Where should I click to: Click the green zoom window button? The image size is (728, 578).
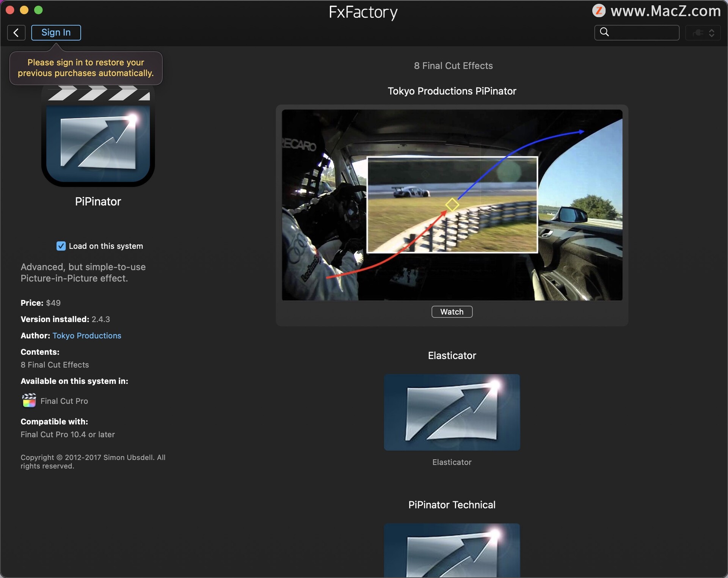(38, 10)
